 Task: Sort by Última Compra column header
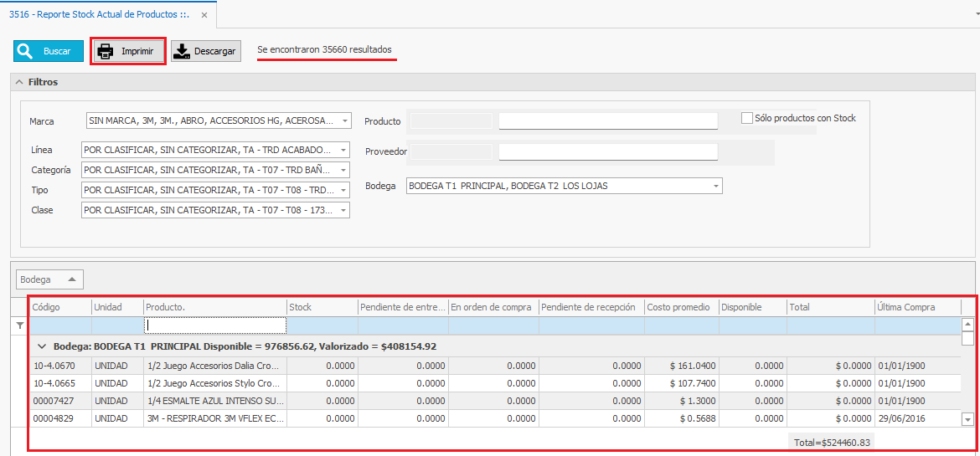(x=917, y=307)
